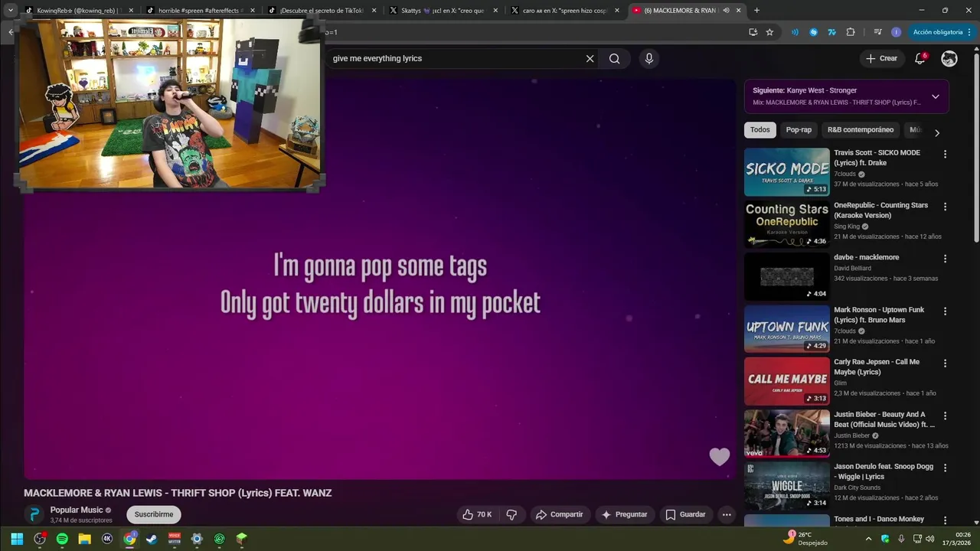Open Chrome three-dot menu beside Acción obligatoria
The width and height of the screenshot is (980, 551).
(969, 32)
